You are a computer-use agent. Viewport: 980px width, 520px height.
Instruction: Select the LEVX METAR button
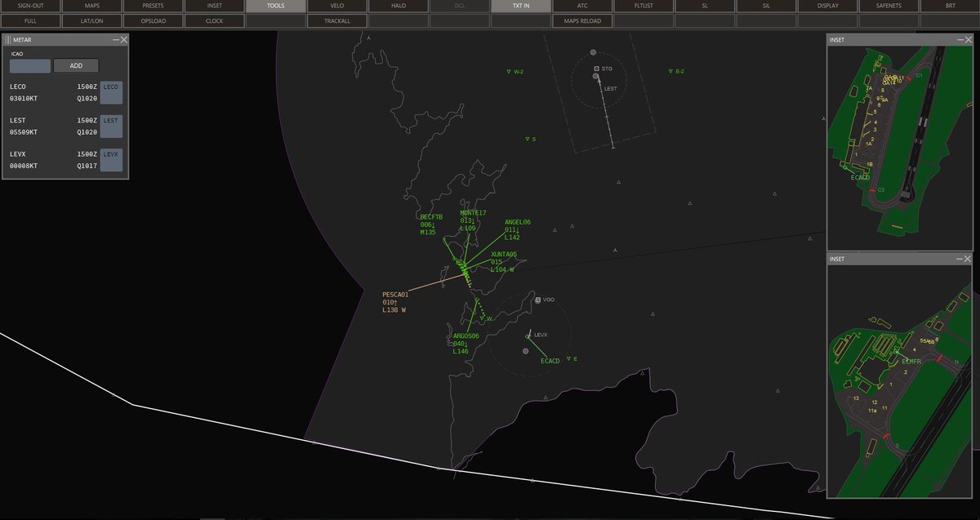pos(111,160)
